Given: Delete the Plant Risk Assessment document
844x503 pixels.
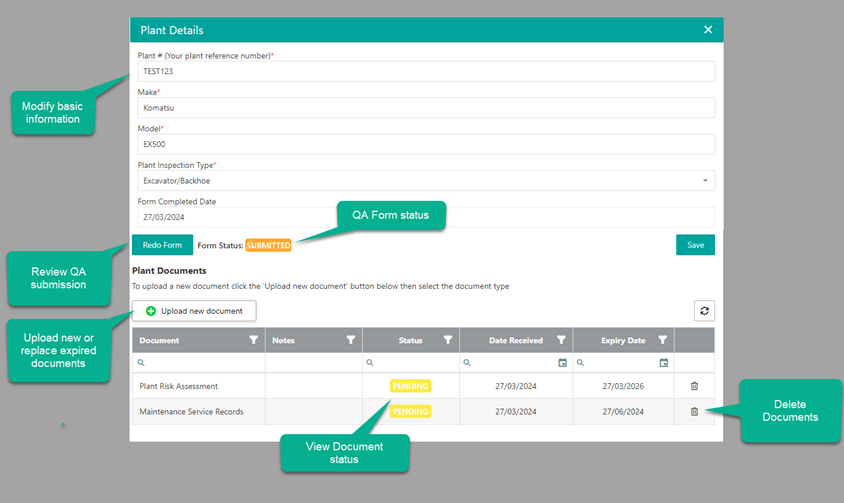Looking at the screenshot, I should [x=694, y=386].
